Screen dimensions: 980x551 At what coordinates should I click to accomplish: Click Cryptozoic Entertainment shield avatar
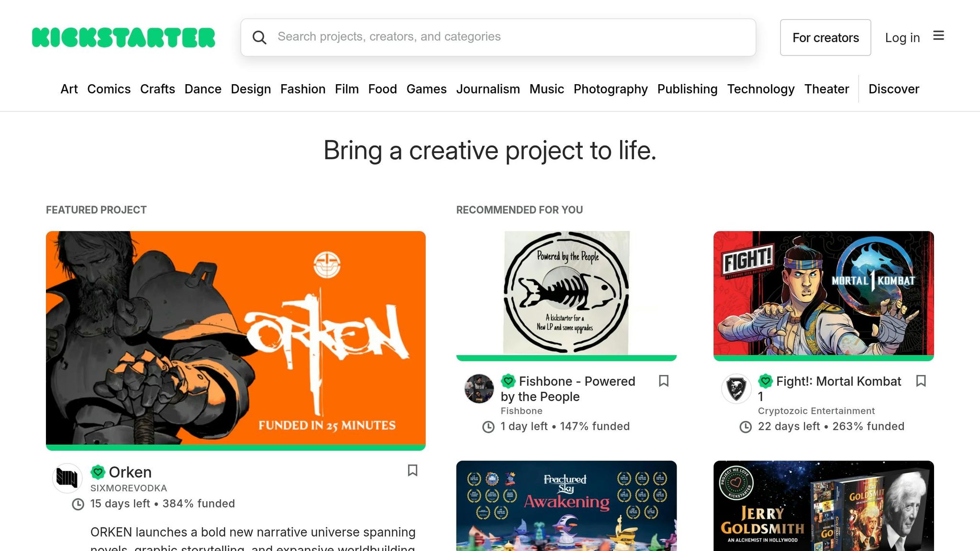[736, 388]
